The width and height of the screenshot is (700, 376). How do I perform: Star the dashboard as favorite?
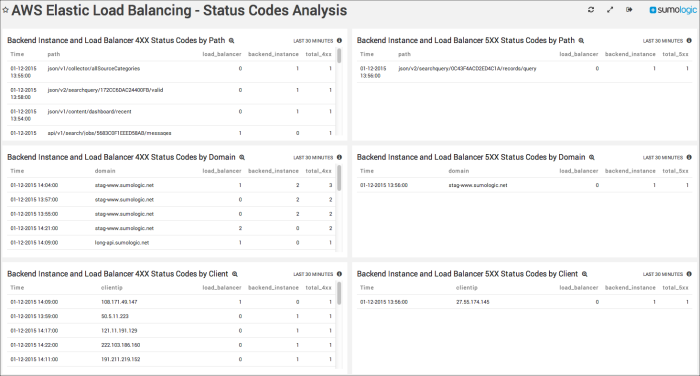click(5, 10)
